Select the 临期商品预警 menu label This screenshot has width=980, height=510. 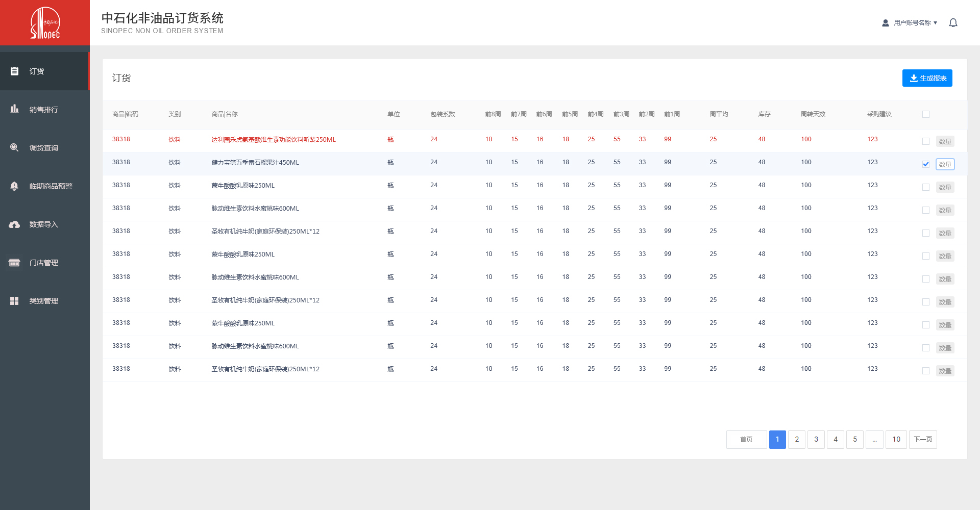[51, 186]
